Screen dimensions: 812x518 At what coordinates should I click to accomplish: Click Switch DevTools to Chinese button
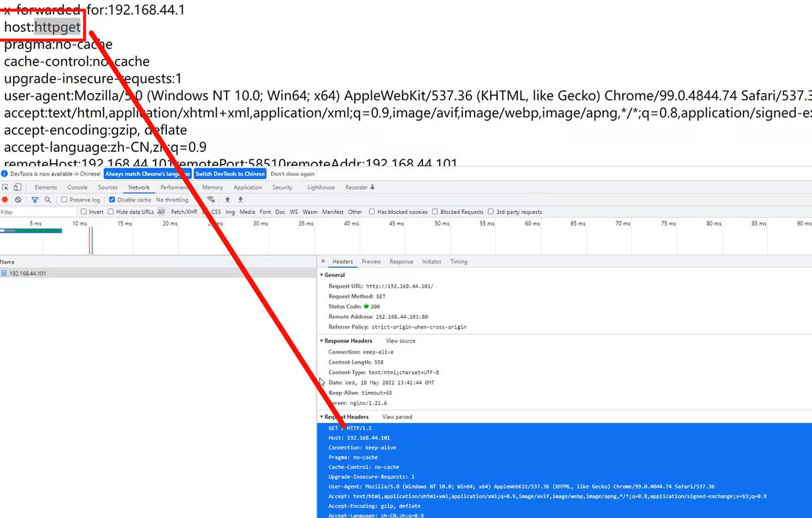[230, 174]
